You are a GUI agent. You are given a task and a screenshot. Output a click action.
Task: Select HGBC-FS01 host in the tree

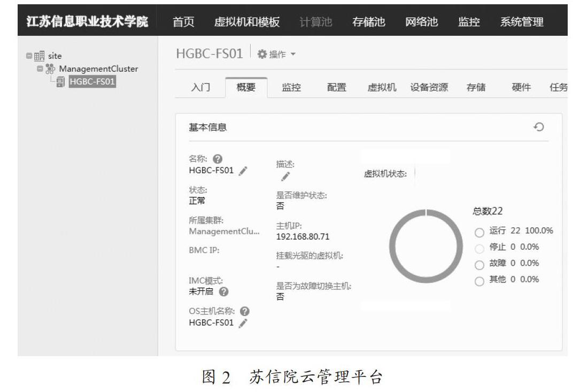pos(92,81)
